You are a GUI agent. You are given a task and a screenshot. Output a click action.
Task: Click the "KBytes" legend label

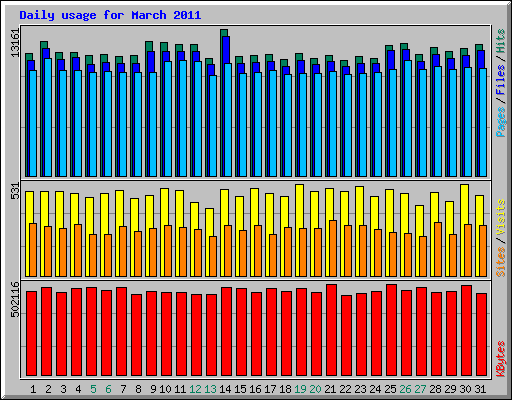point(501,359)
